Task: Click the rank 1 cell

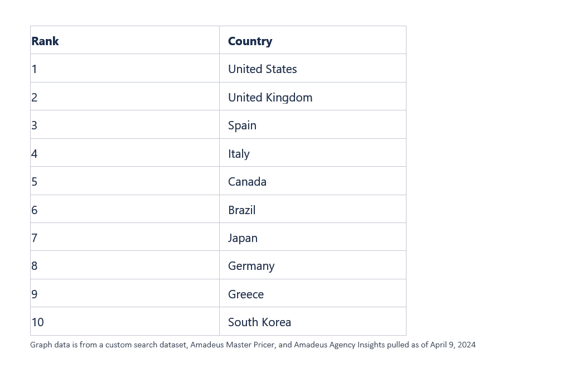Action: 35,69
